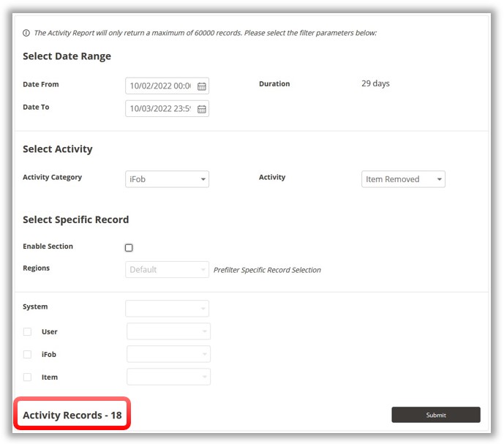The height and width of the screenshot is (444, 504).
Task: Check the iFob filter checkbox
Action: [x=27, y=355]
